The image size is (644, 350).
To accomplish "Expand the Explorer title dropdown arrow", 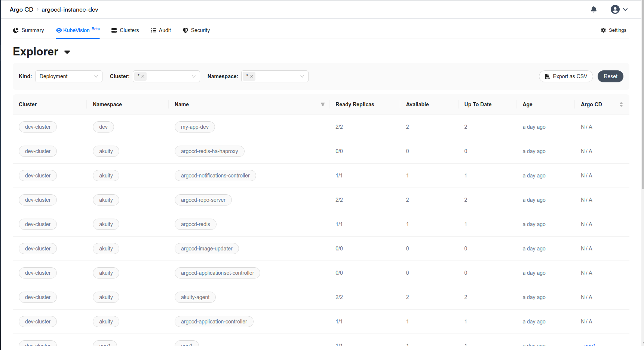I will pyautogui.click(x=67, y=52).
